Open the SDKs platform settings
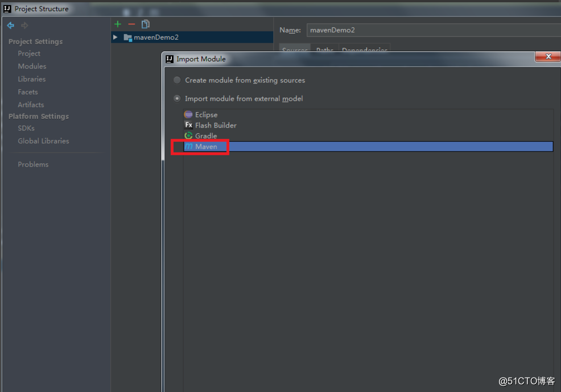Viewport: 561px width, 392px height. click(26, 128)
